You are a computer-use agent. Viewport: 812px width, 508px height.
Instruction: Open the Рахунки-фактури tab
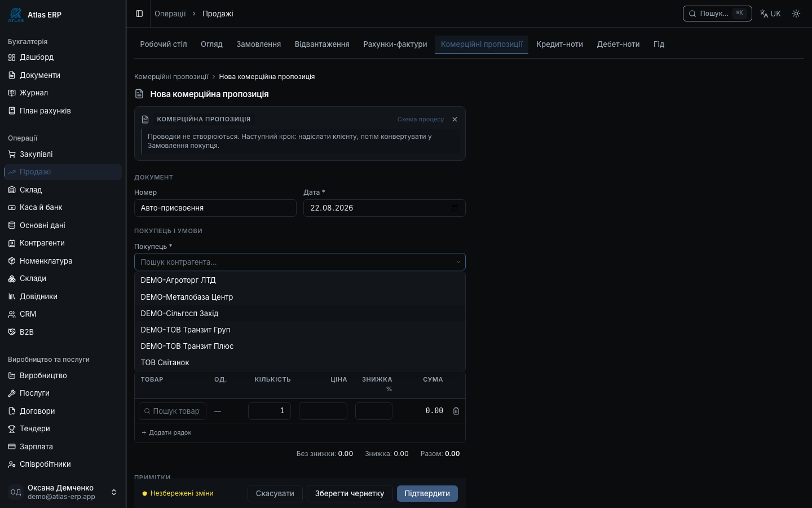pos(395,44)
